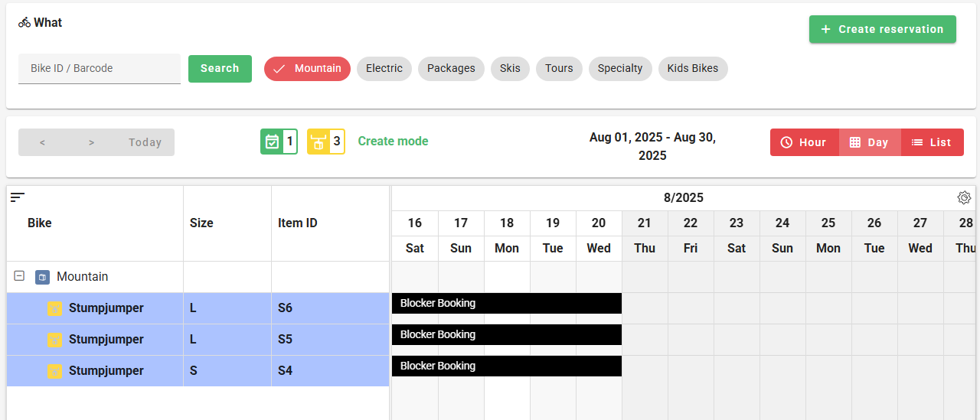
Task: Click the green calendar-check counter icon
Action: 272,142
